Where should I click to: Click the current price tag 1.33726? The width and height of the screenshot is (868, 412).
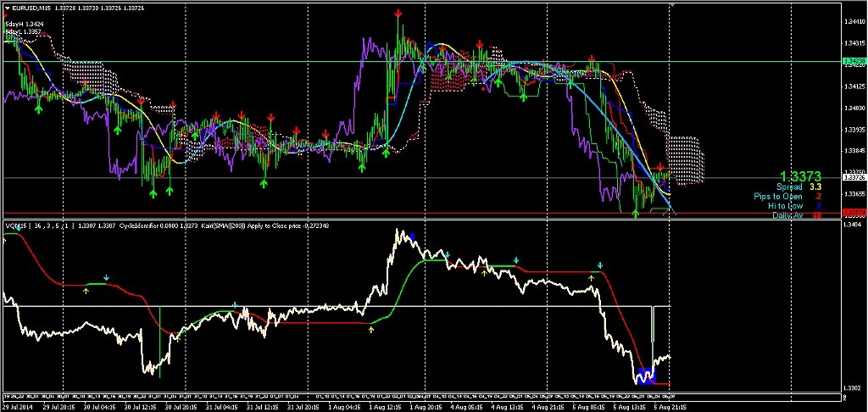tap(853, 177)
